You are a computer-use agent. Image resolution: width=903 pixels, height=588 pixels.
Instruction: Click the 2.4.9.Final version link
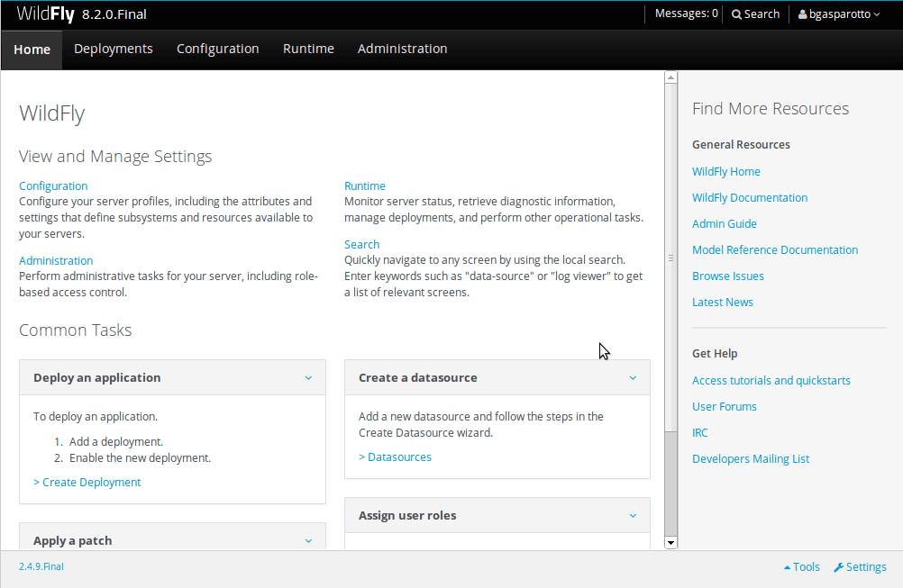41,566
